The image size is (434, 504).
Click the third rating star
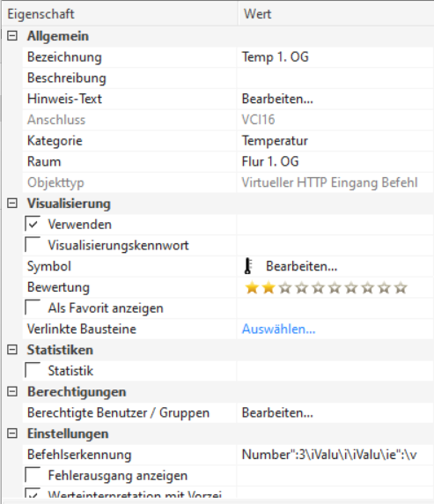[x=285, y=287]
